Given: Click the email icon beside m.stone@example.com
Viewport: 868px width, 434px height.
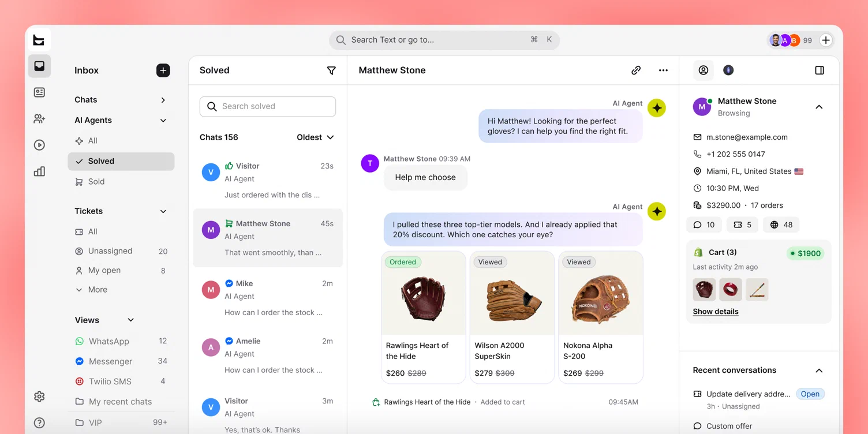Looking at the screenshot, I should tap(697, 137).
